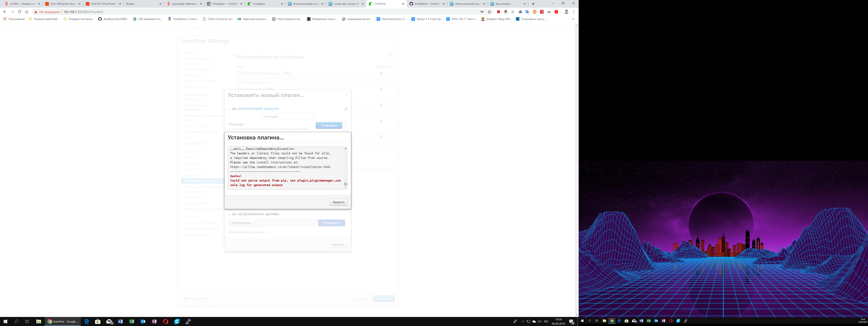The width and height of the screenshot is (868, 326).
Task: Open Task View on main taskbar
Action: [x=27, y=322]
